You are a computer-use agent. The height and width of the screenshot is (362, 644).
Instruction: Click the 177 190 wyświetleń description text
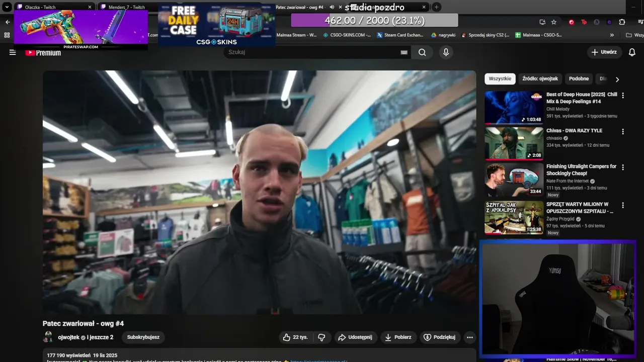click(69, 355)
